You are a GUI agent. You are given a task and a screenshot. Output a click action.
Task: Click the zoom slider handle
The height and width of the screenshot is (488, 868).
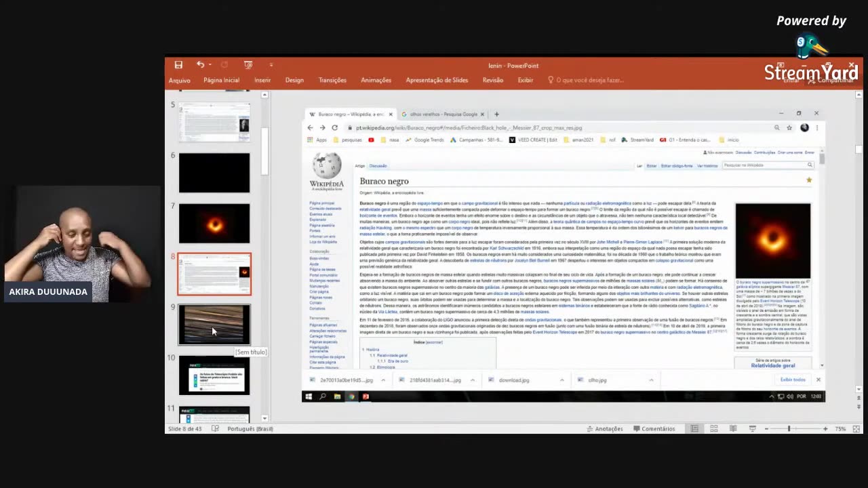click(789, 428)
